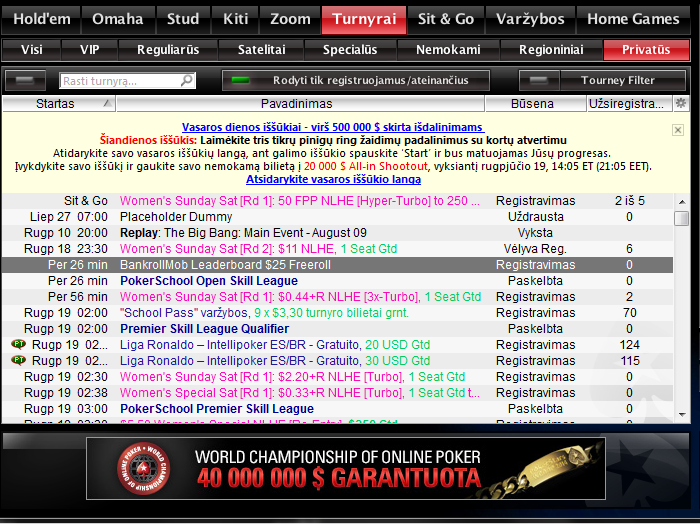Click the scrollbar down arrow in tournament list
The width and height of the screenshot is (700, 524).
point(682,415)
